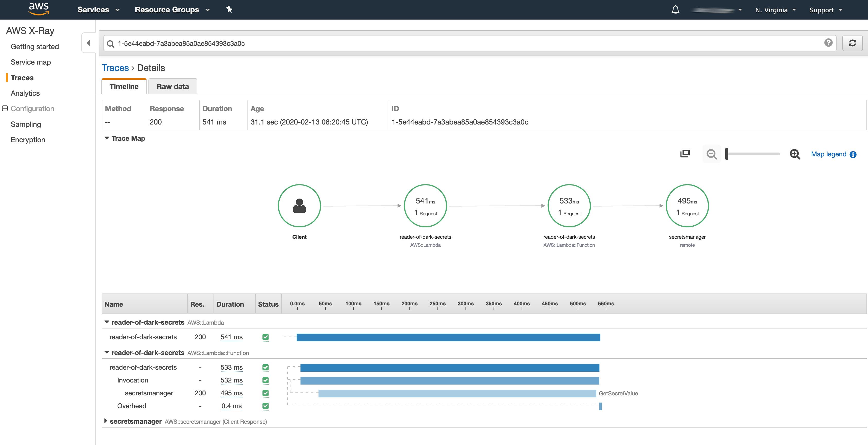Click the Overhead row name
The width and height of the screenshot is (868, 445).
pos(131,406)
